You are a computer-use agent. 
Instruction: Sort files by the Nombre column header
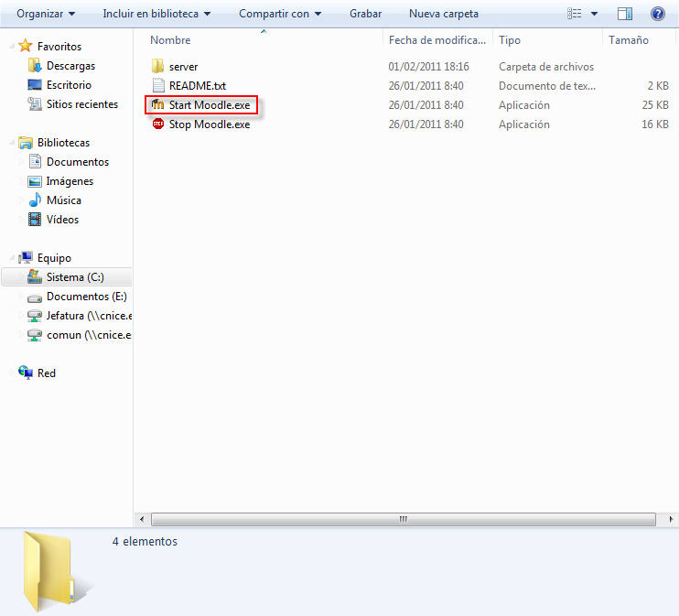pos(170,40)
